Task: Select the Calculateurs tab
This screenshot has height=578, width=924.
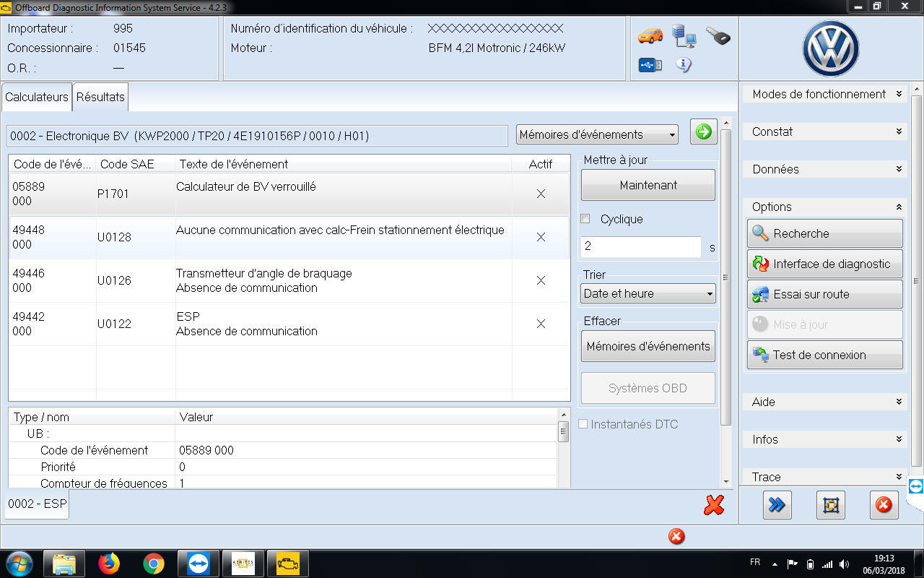Action: coord(37,97)
